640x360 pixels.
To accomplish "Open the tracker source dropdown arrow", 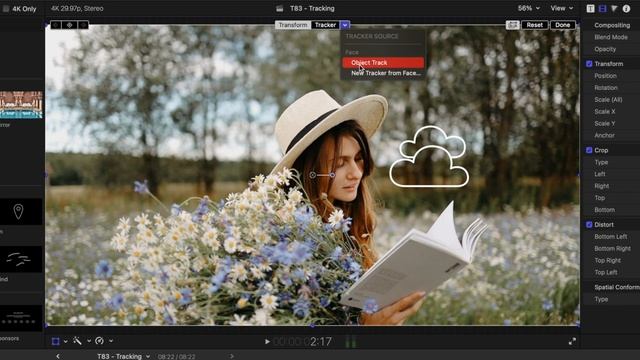I will point(345,25).
